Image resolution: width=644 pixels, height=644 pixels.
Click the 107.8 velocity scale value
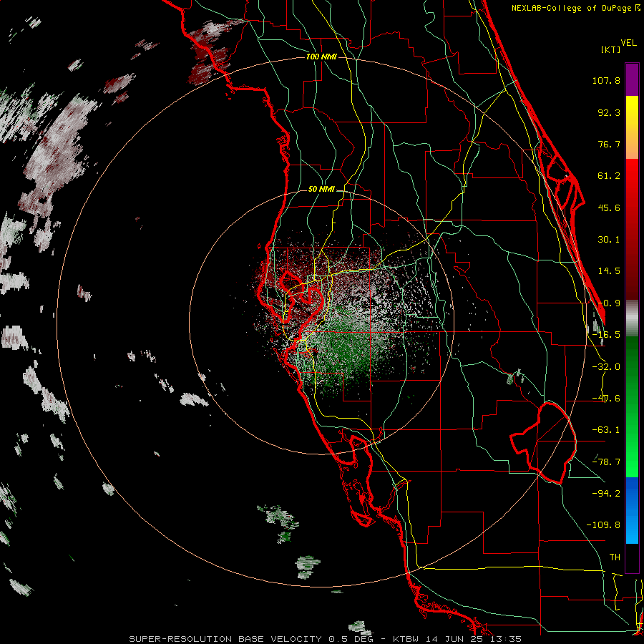[606, 80]
